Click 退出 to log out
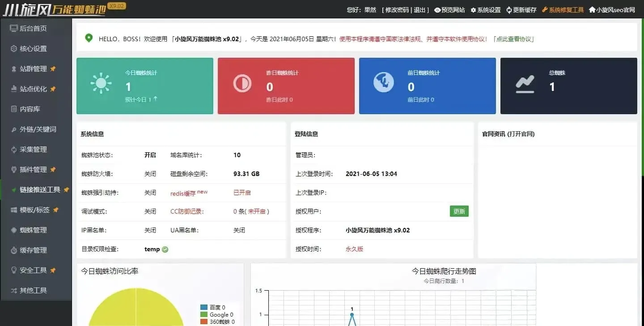 [419, 10]
